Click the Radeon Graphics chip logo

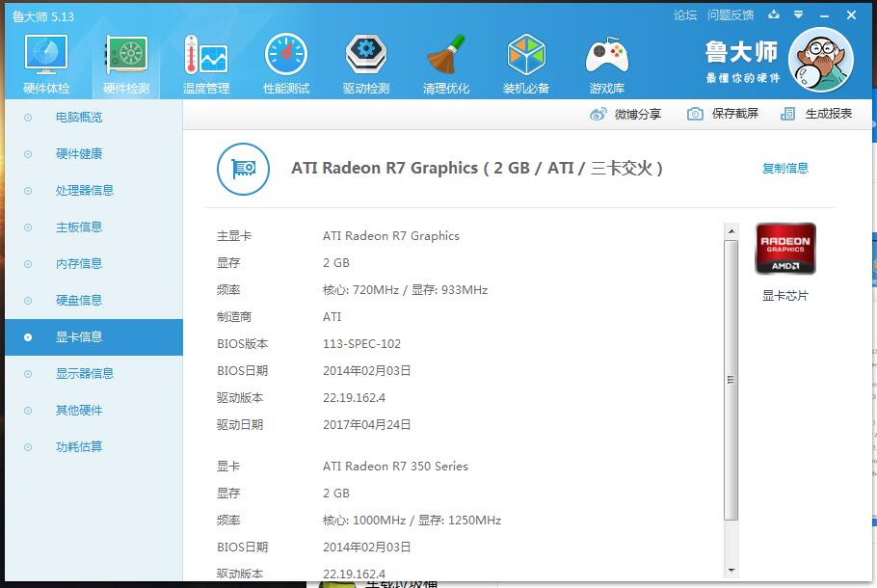pos(785,249)
